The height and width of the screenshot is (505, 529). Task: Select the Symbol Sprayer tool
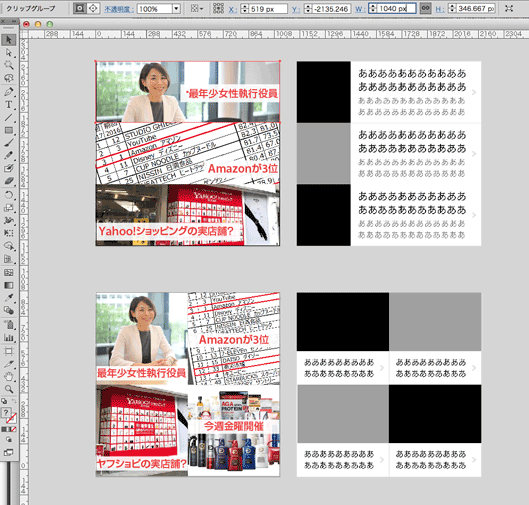[9, 325]
